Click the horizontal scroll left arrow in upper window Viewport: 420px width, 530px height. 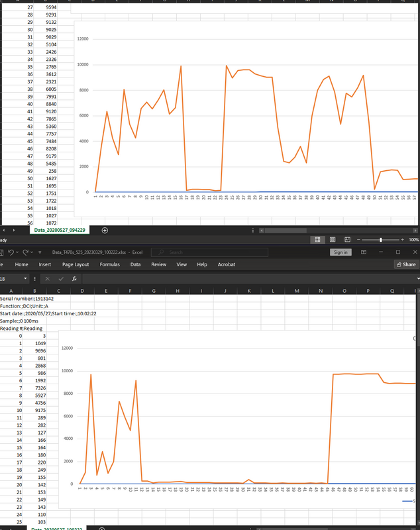[262, 231]
